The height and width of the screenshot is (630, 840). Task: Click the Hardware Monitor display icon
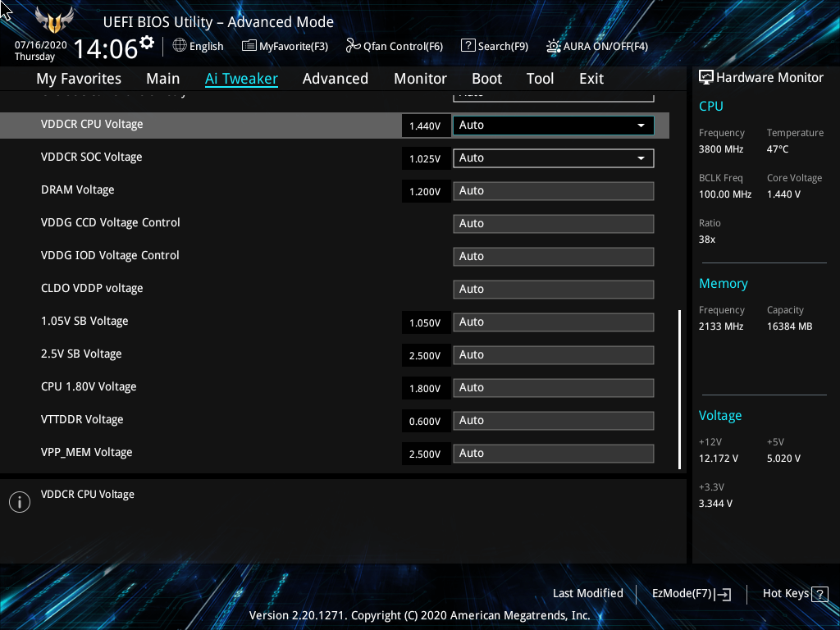click(706, 78)
